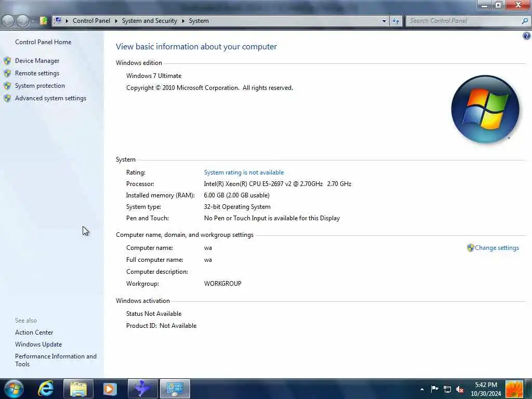The height and width of the screenshot is (399, 532).
Task: Click shield icon beside Advanced system settings
Action: coord(7,98)
